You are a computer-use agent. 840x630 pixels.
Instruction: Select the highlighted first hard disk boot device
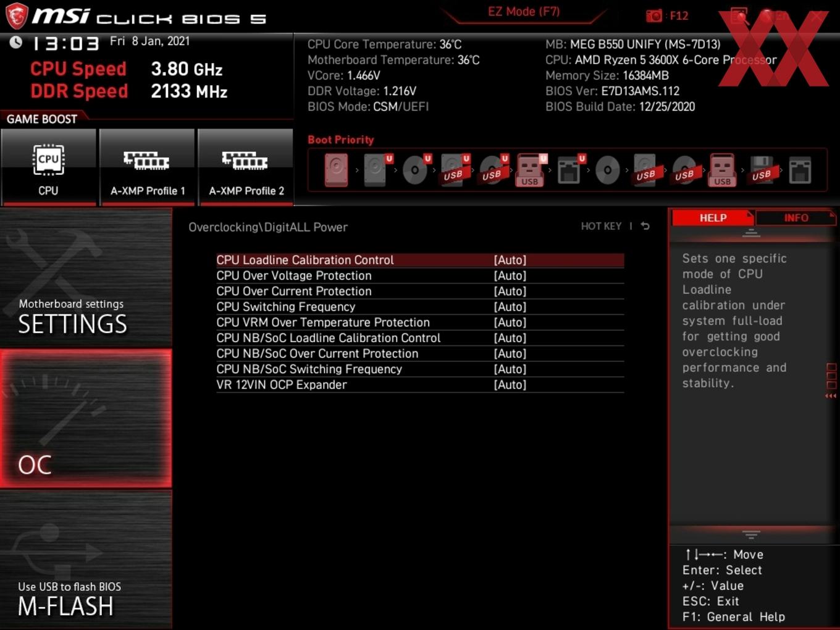click(336, 170)
